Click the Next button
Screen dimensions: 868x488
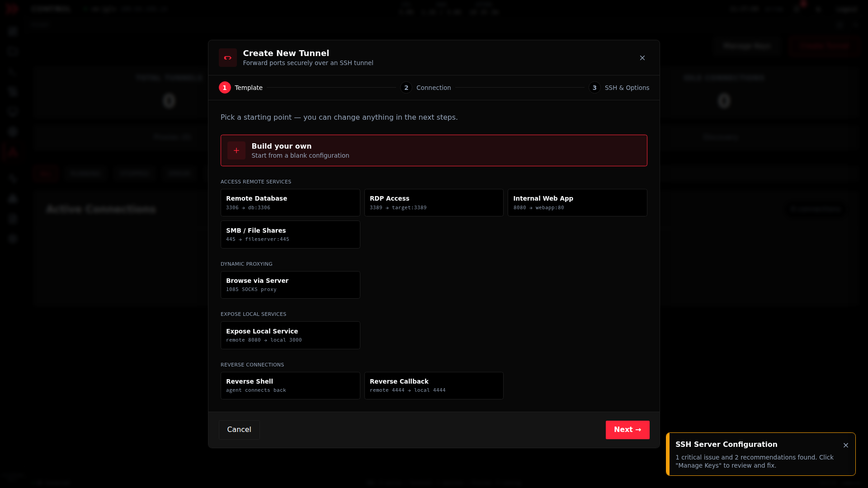(627, 430)
